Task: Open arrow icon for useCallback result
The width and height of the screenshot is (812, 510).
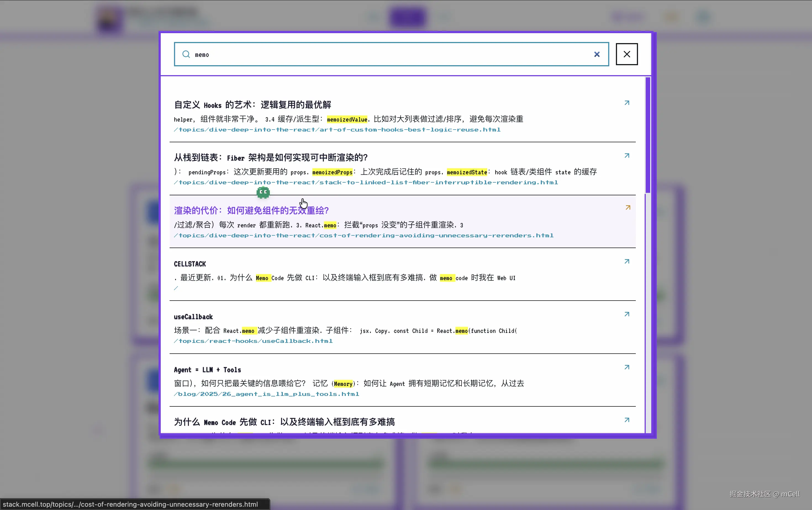Action: pyautogui.click(x=626, y=314)
